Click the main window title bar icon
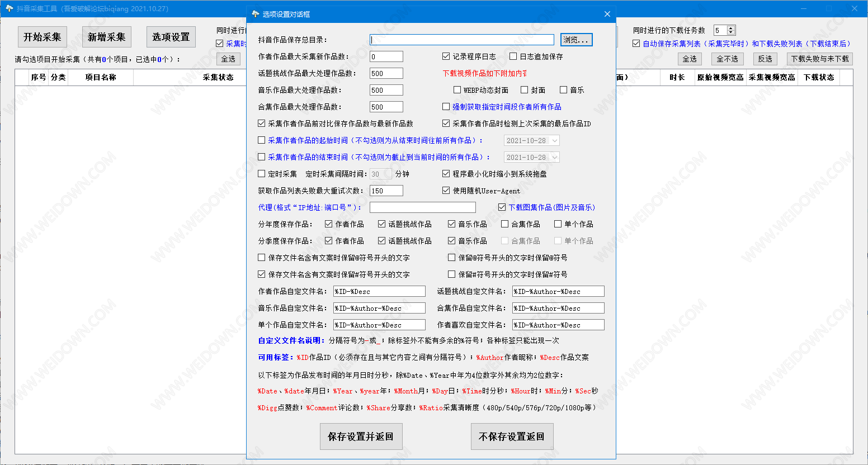Image resolution: width=868 pixels, height=465 pixels. click(x=9, y=8)
